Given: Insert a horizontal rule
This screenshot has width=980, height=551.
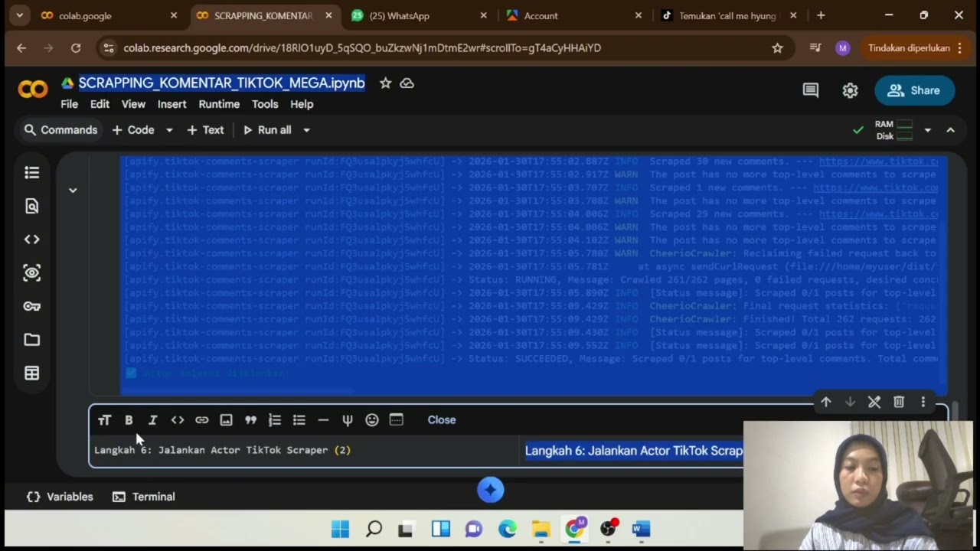Looking at the screenshot, I should coord(323,420).
